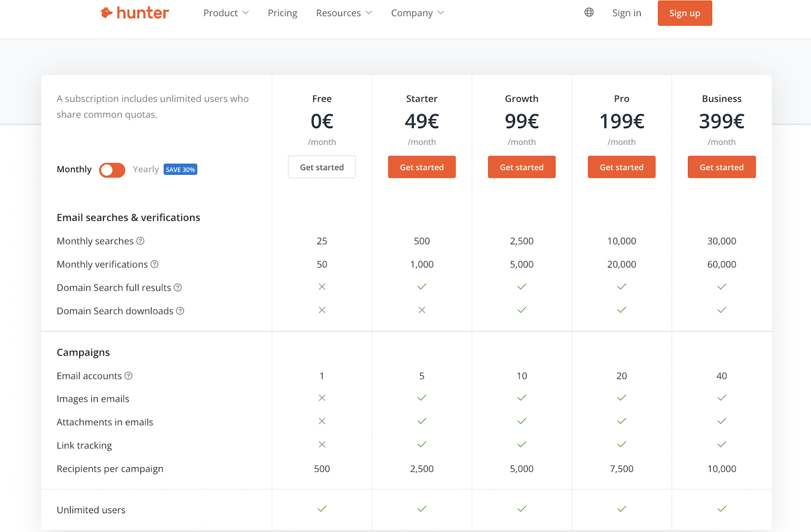
Task: Click Get started for the Starter plan
Action: (422, 167)
